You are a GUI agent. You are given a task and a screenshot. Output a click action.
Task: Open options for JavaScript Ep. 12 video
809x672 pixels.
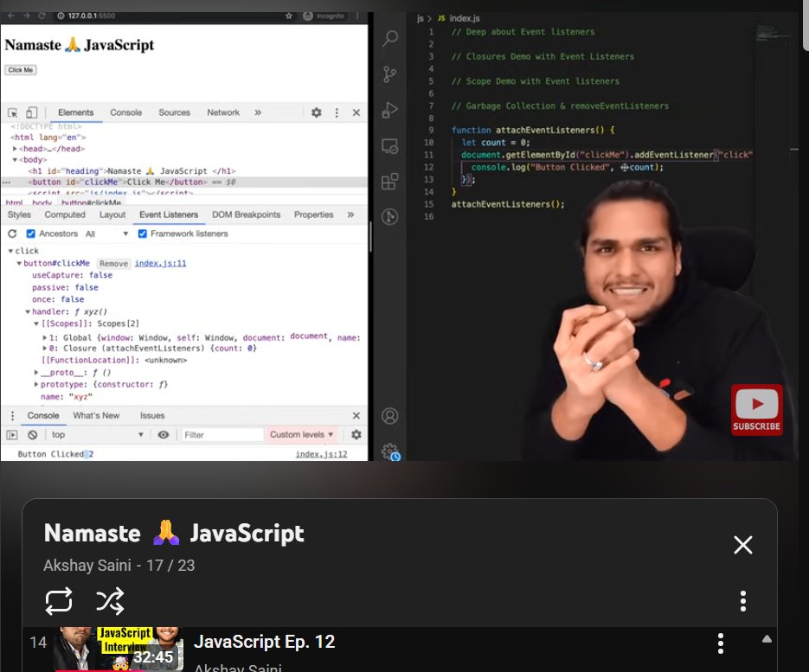click(x=721, y=643)
